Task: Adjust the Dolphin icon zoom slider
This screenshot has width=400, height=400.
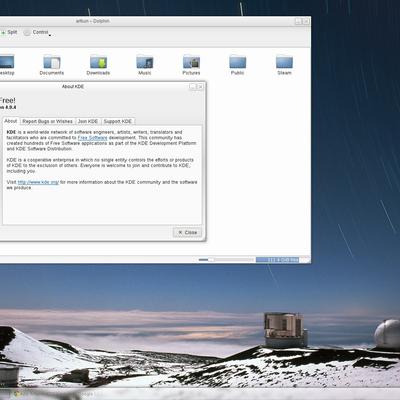Action: [226, 259]
